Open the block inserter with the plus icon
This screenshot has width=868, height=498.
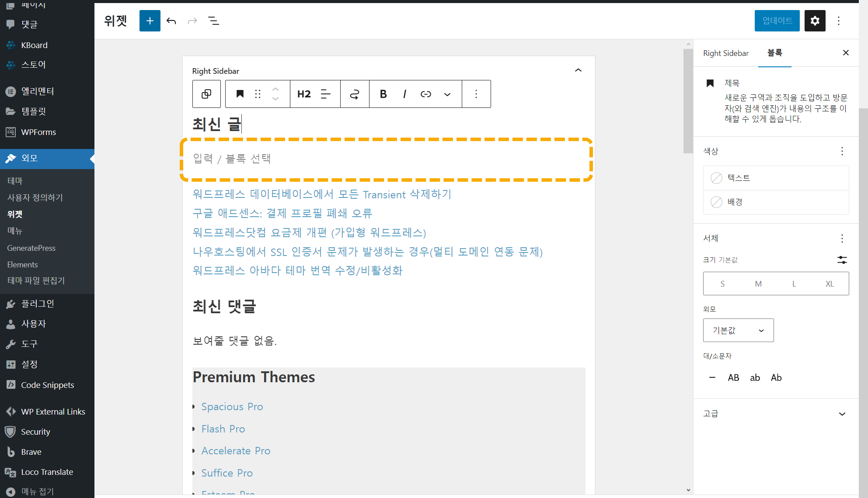point(150,21)
